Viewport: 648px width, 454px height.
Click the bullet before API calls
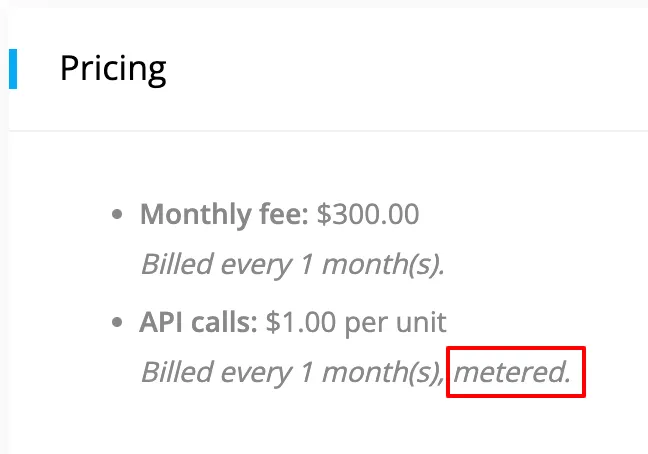click(x=117, y=322)
